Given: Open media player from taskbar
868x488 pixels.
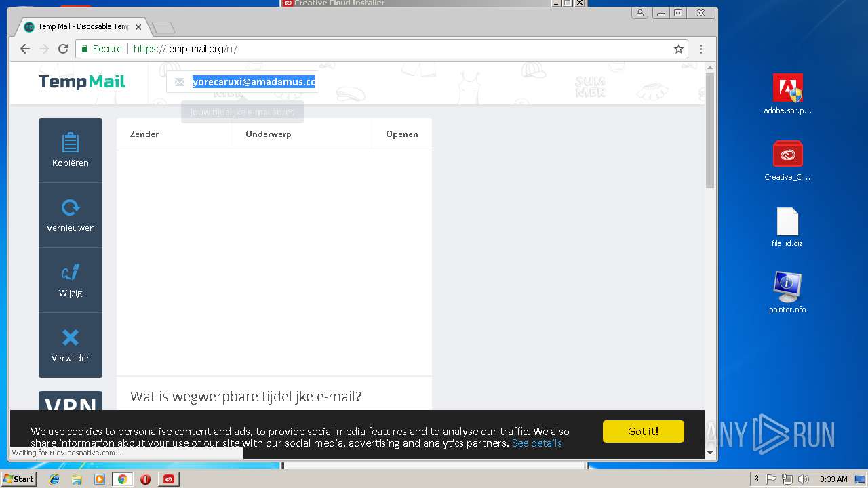Looking at the screenshot, I should tap(100, 479).
